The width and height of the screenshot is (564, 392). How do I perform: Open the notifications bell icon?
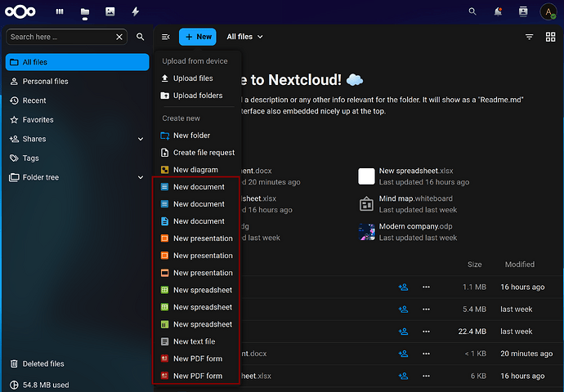click(498, 11)
